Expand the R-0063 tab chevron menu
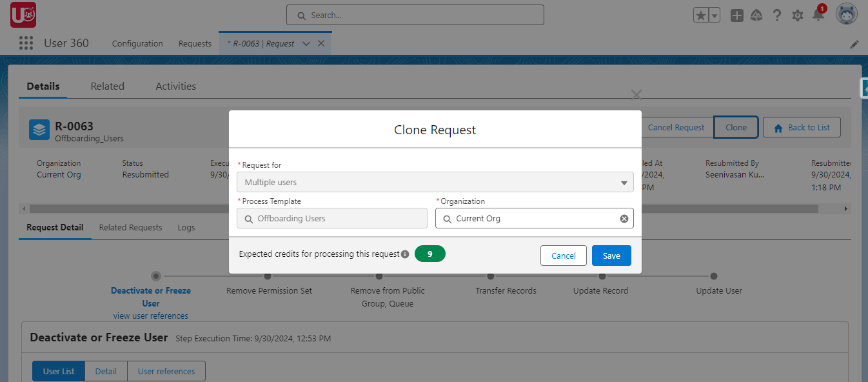Image resolution: width=868 pixels, height=382 pixels. coord(306,43)
